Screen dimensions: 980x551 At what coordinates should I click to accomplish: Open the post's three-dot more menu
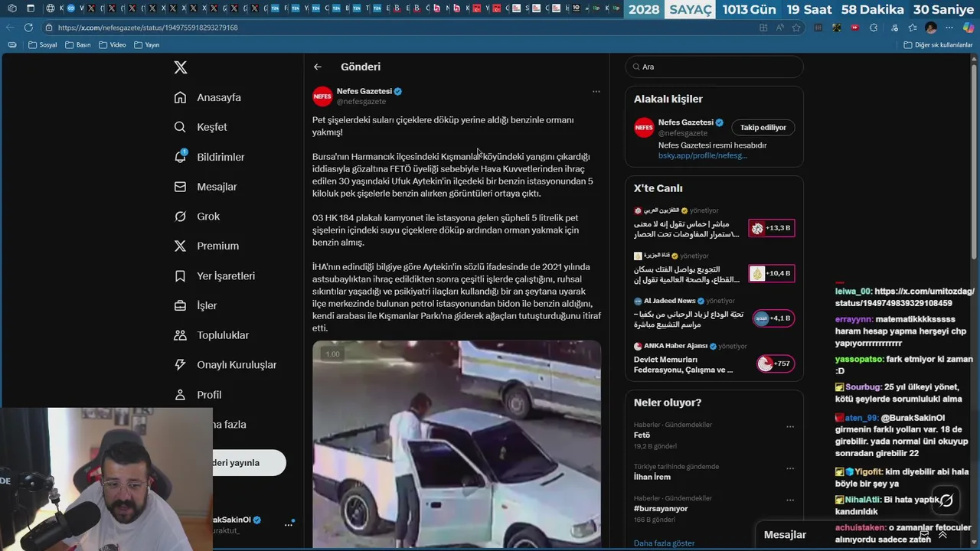coord(596,92)
